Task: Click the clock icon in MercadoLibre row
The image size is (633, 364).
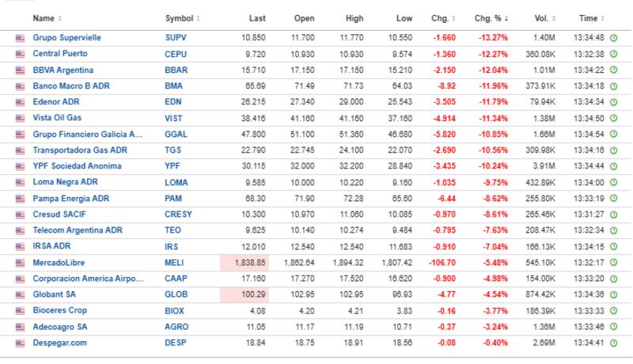Action: pyautogui.click(x=614, y=262)
